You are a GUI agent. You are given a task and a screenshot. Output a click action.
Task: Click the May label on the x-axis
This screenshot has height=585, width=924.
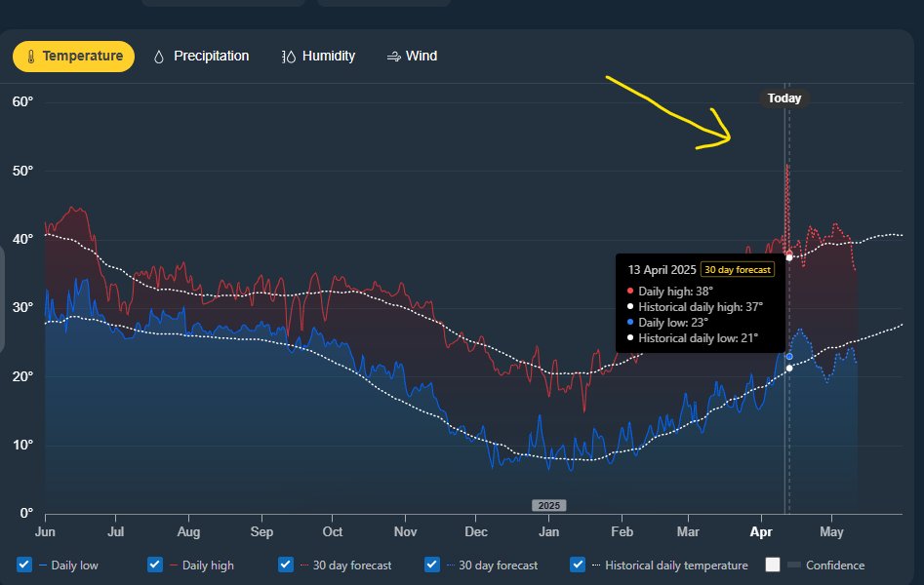(x=831, y=531)
